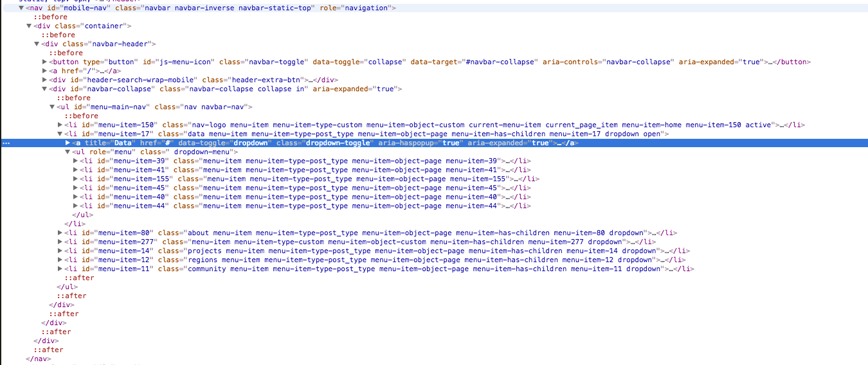Select the "nav navbar-nav" class value
The height and width of the screenshot is (365, 868).
click(x=216, y=107)
